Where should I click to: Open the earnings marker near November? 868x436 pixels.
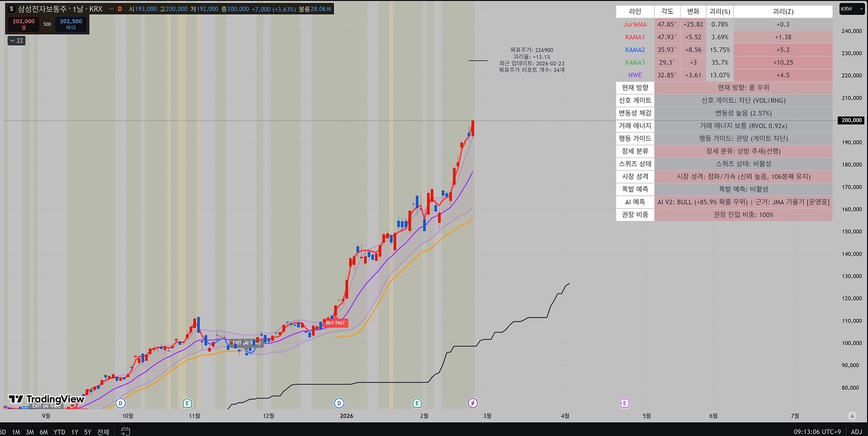(187, 403)
